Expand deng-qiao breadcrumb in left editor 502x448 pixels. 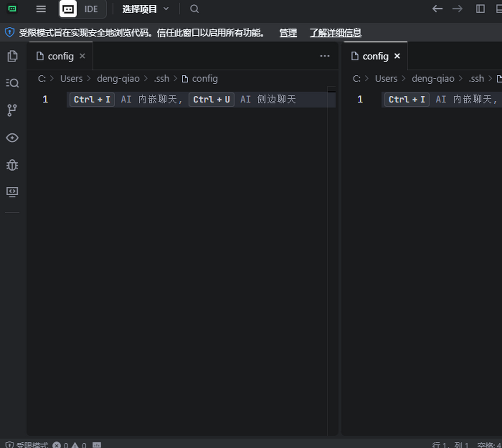(118, 79)
